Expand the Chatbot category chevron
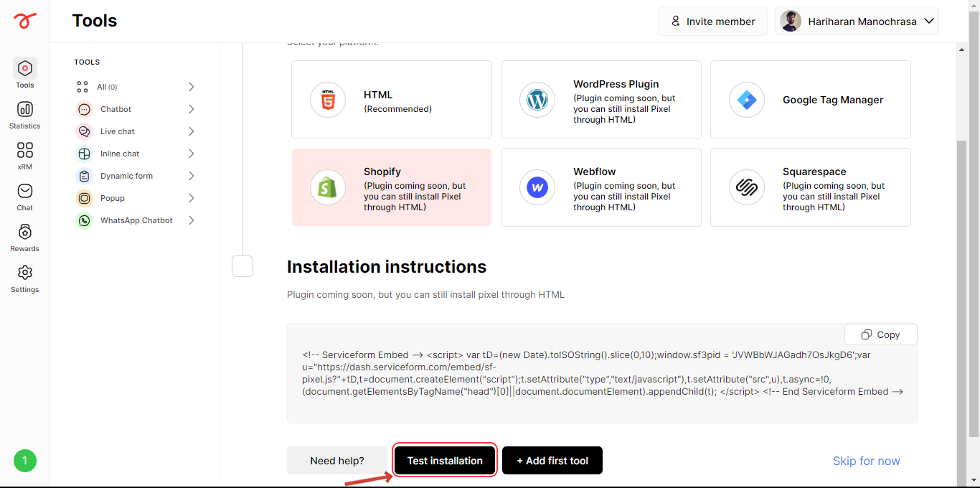 (192, 109)
